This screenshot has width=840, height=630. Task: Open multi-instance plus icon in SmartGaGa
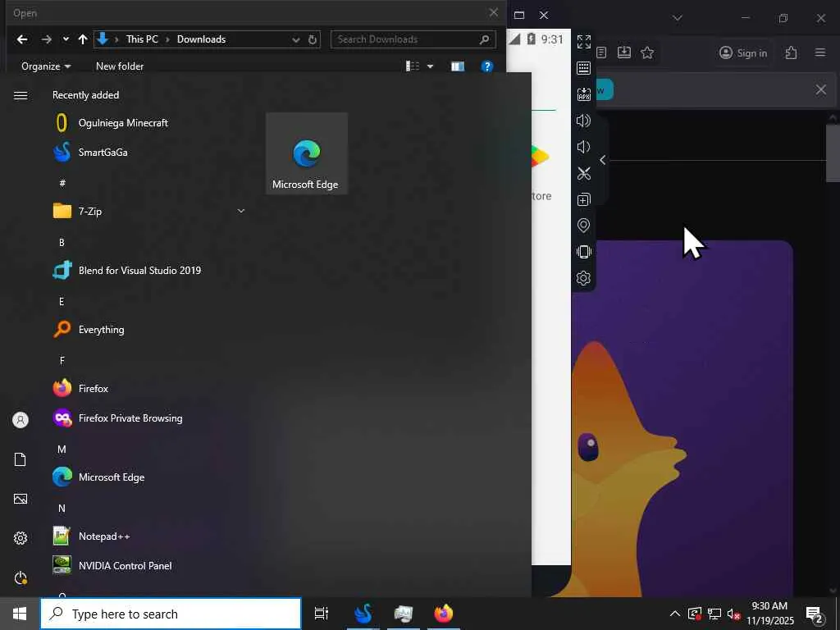(584, 199)
